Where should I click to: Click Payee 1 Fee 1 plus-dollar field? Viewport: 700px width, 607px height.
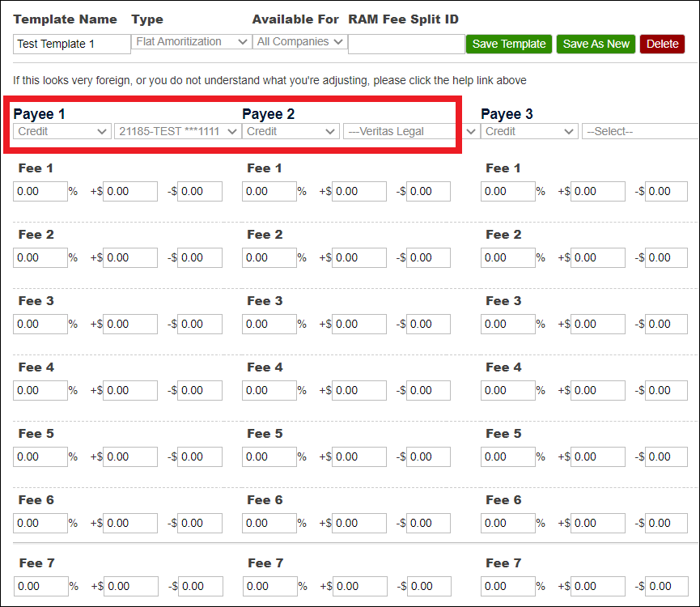130,191
